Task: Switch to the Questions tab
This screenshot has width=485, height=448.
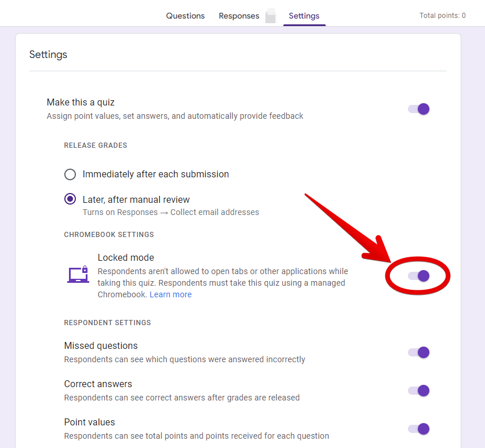Action: [185, 16]
